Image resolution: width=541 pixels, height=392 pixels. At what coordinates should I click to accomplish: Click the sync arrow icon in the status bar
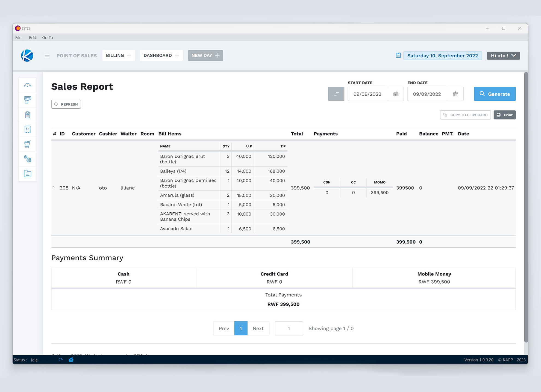[61, 360]
